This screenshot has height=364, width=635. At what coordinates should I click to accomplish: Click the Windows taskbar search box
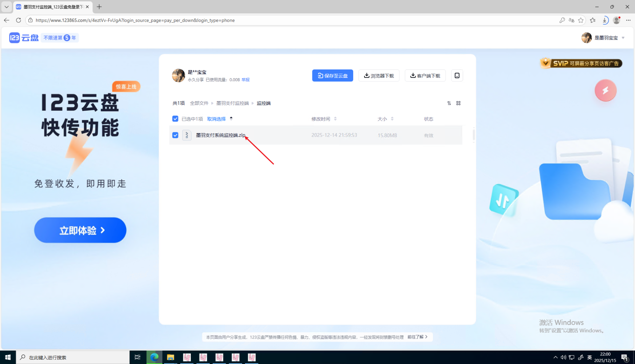(x=73, y=357)
